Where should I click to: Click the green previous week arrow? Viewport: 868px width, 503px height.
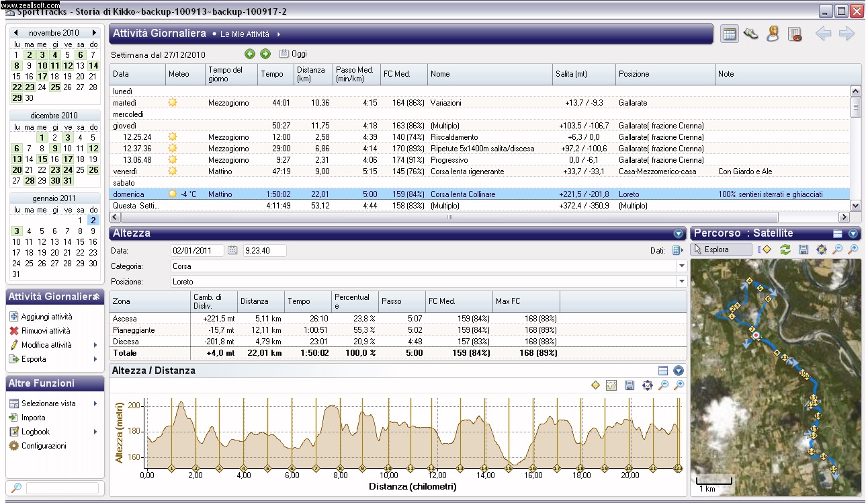(250, 54)
